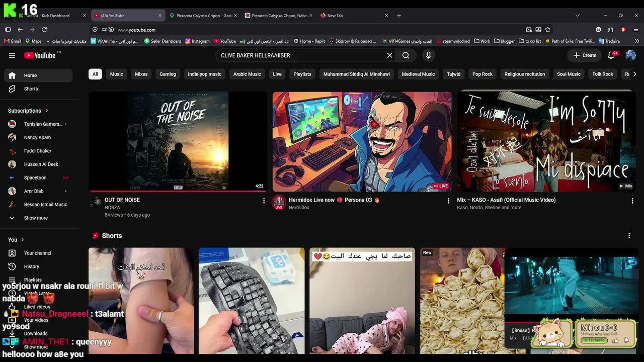Open WitAnime bookmark

(x=114, y=41)
